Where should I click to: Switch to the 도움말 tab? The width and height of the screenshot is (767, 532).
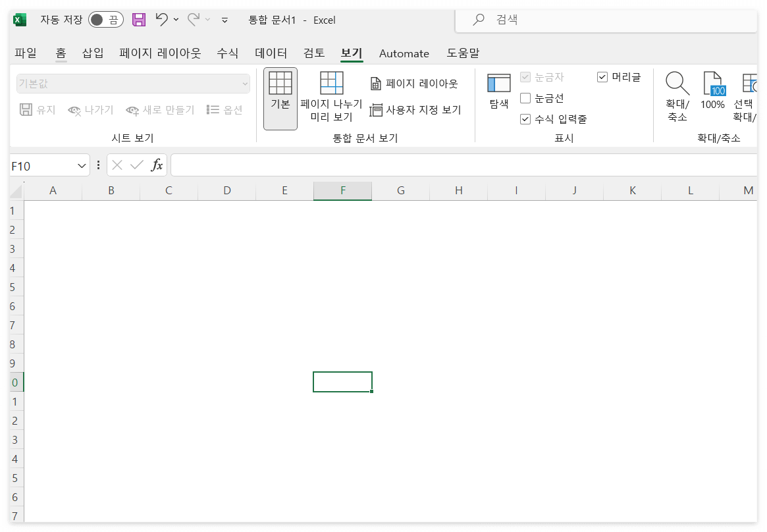pos(463,53)
